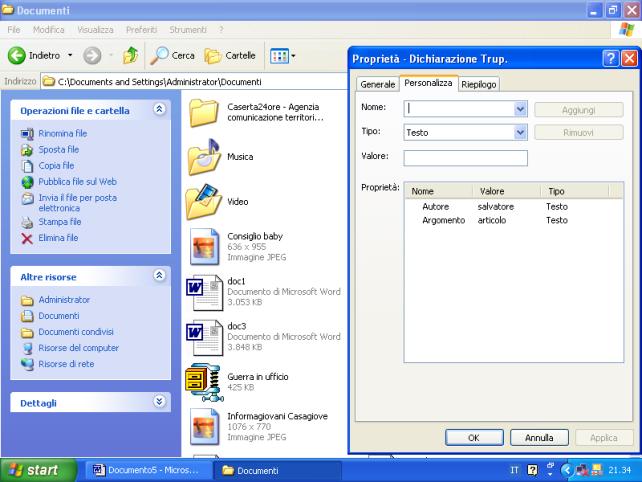Click into the Nome text entry box
This screenshot has height=482, width=642.
click(459, 109)
